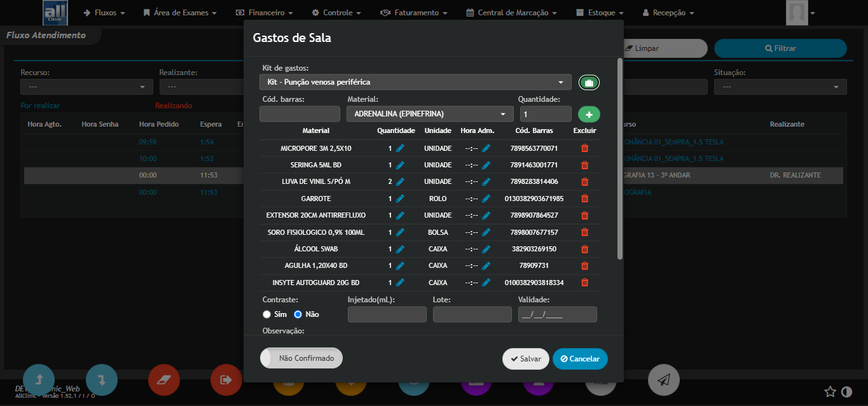Open the Estoque menu
Viewport: 868px width, 406px height.
point(598,11)
